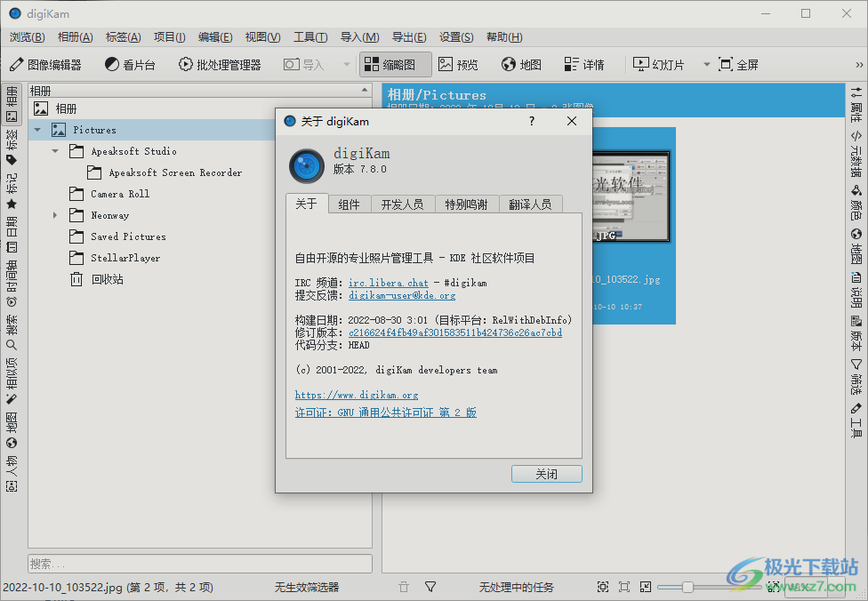
Task: Open the 导入 import dropdown arrow
Action: (x=347, y=65)
